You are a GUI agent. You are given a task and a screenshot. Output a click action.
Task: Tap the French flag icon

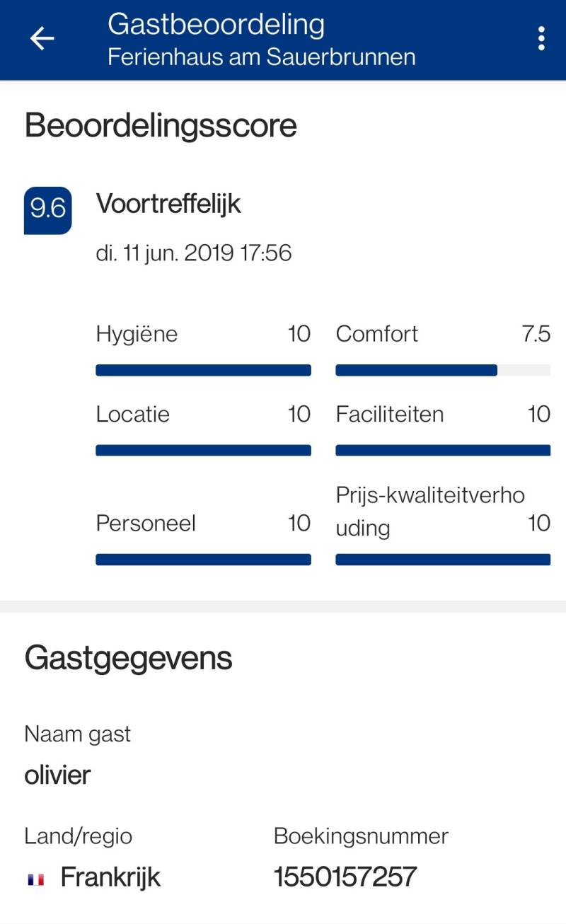point(35,879)
